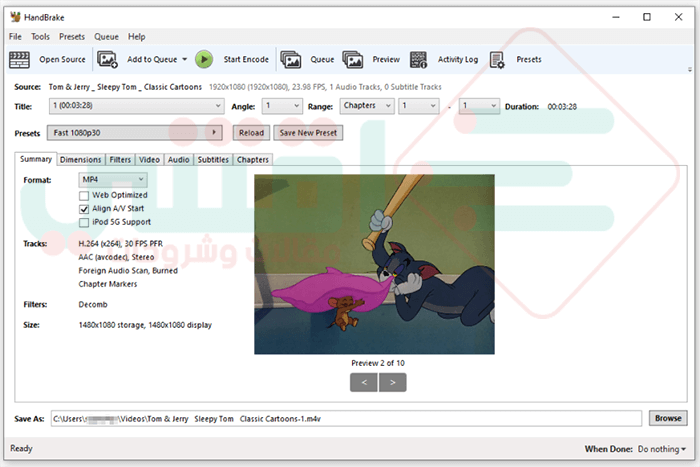Switch to the Filters tab
Image resolution: width=700 pixels, height=467 pixels.
[120, 160]
